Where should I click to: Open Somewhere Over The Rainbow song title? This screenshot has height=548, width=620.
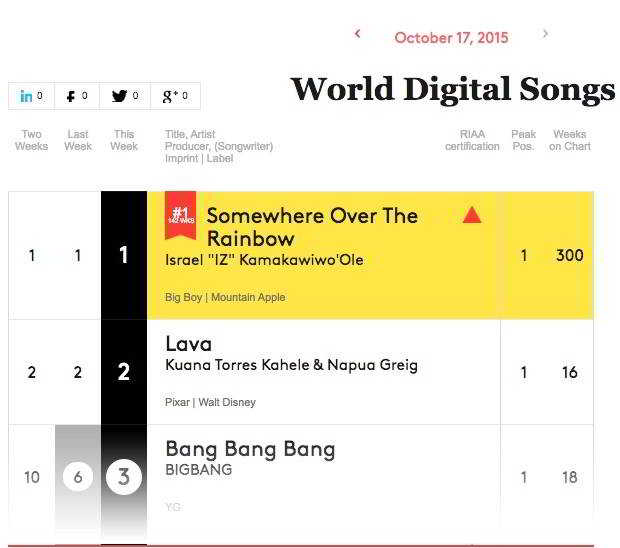[312, 227]
